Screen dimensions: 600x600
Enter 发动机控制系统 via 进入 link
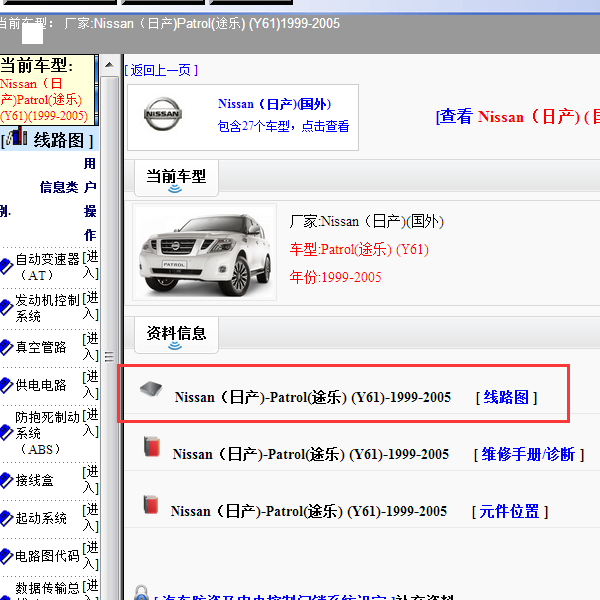[91, 306]
